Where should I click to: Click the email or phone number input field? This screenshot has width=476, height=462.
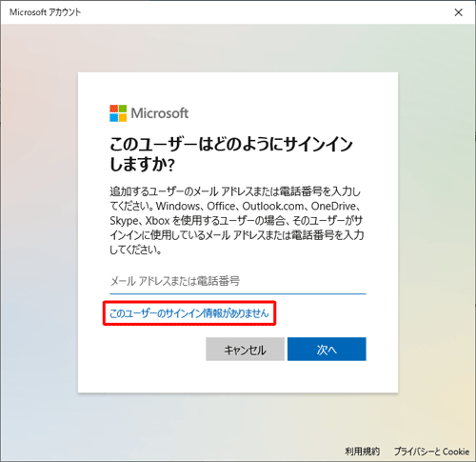click(238, 281)
